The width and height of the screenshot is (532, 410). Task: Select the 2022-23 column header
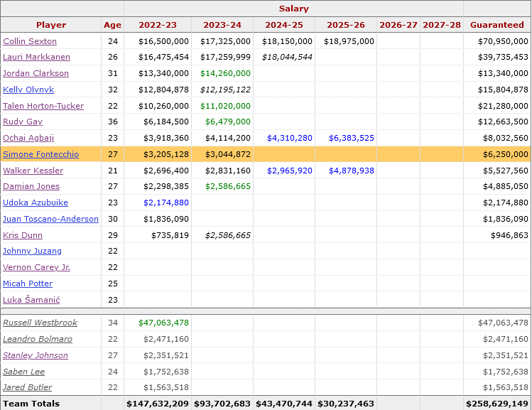pyautogui.click(x=158, y=25)
